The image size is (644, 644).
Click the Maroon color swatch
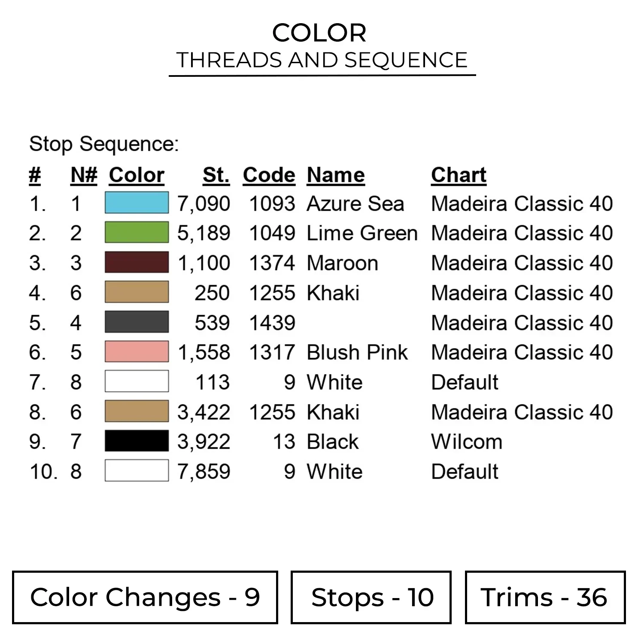click(x=137, y=262)
